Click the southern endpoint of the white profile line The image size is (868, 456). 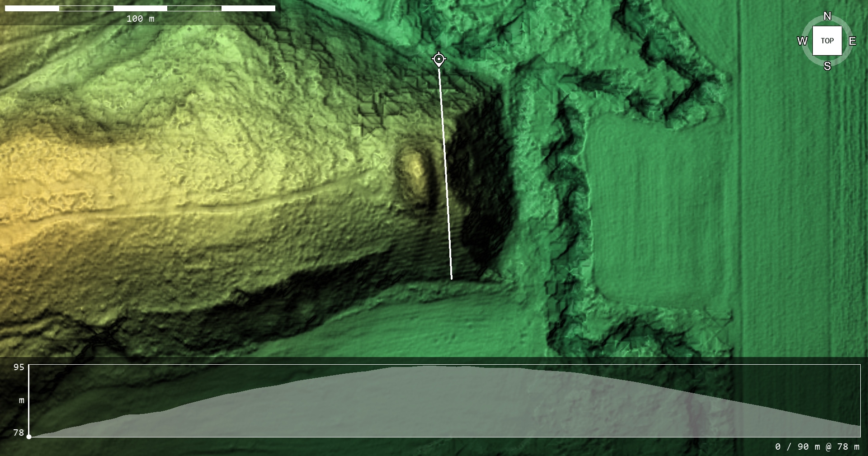click(x=452, y=279)
